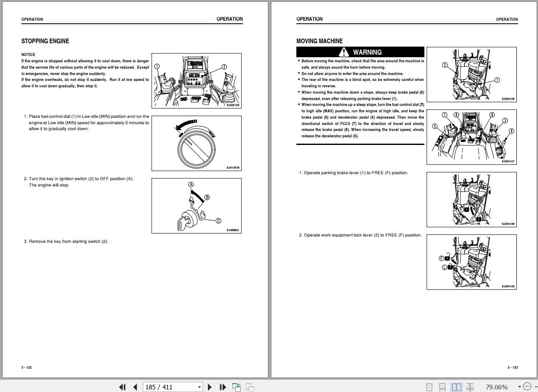Open the page number dropdown arrow
Viewport: 538px width, 392px height.
click(199, 387)
